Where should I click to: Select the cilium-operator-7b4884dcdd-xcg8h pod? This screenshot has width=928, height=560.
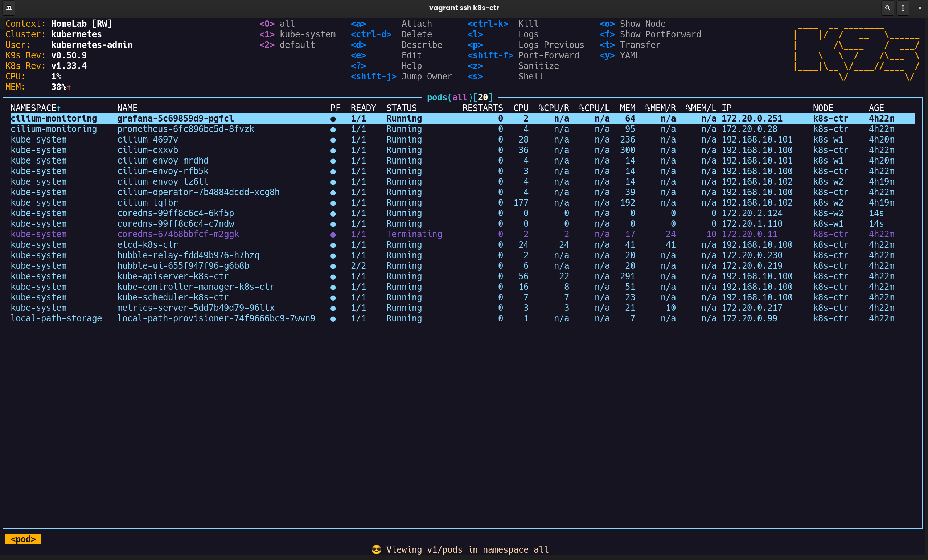tap(463, 193)
